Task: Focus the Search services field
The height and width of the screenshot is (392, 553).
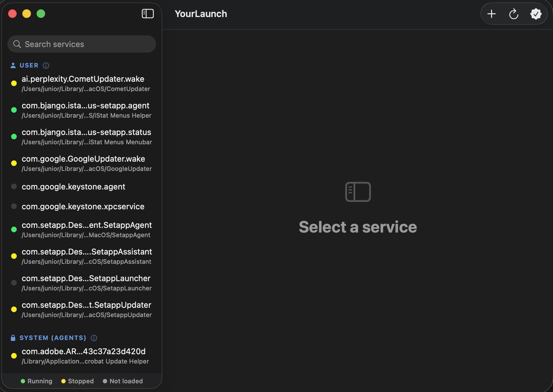Action: coord(82,44)
